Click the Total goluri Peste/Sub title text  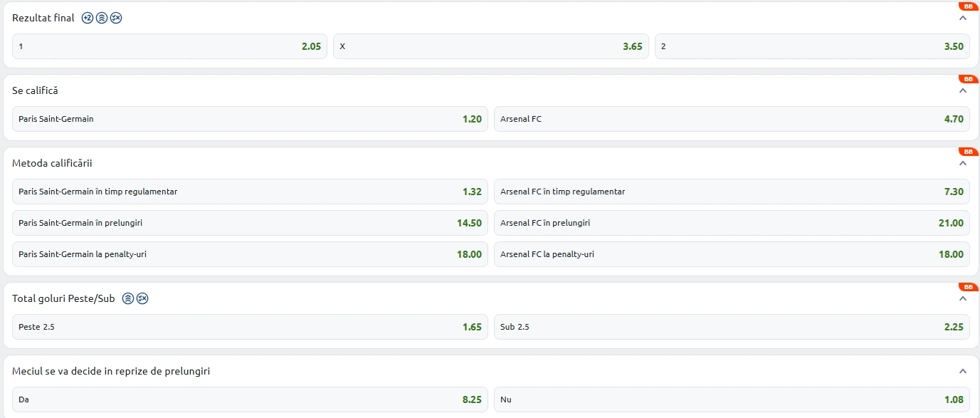(63, 298)
